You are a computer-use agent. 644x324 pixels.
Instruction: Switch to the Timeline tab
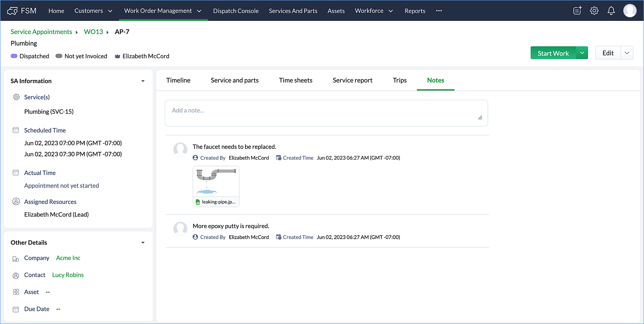[178, 80]
